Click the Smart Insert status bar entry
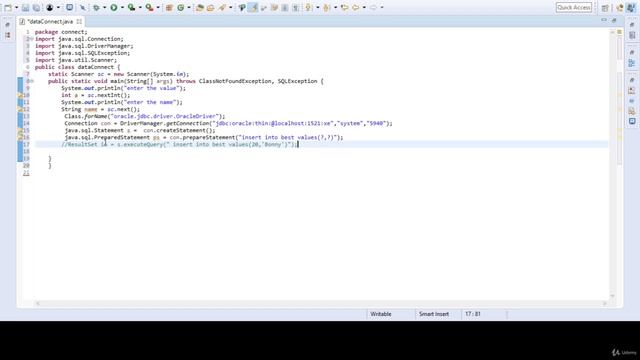The width and height of the screenshot is (640, 360). coord(434,314)
